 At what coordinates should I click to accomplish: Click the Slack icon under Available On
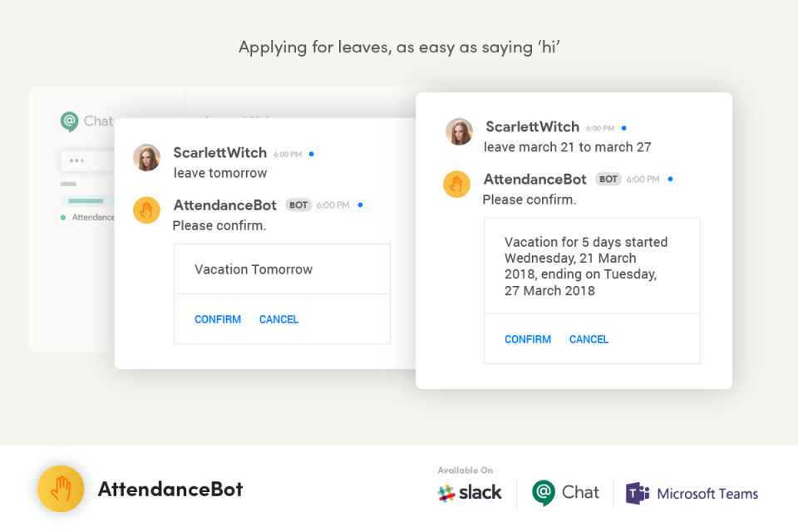[446, 492]
